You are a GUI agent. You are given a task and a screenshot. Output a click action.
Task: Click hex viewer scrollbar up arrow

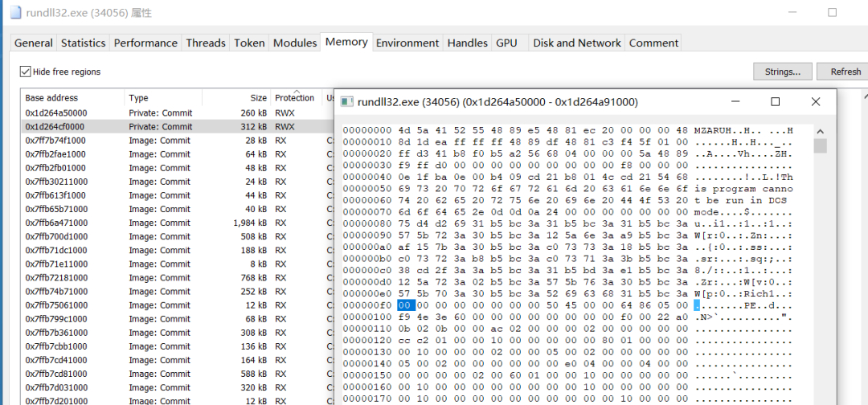(x=820, y=132)
